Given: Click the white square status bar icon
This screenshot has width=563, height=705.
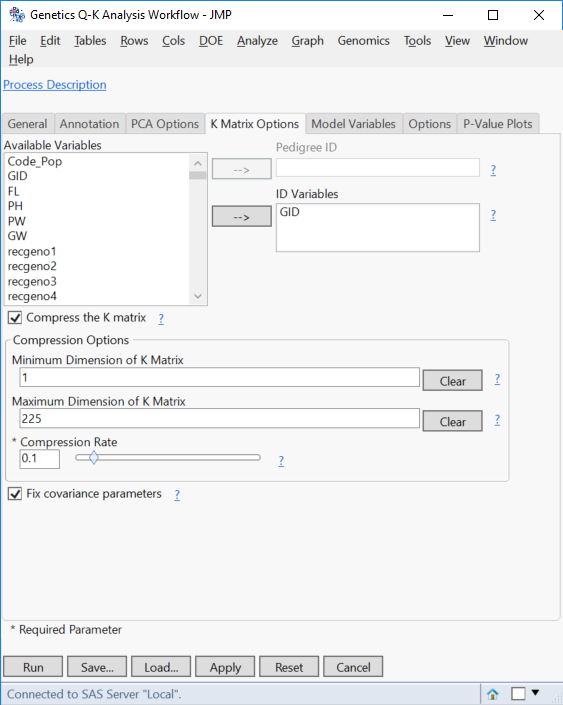Looking at the screenshot, I should click(x=518, y=694).
